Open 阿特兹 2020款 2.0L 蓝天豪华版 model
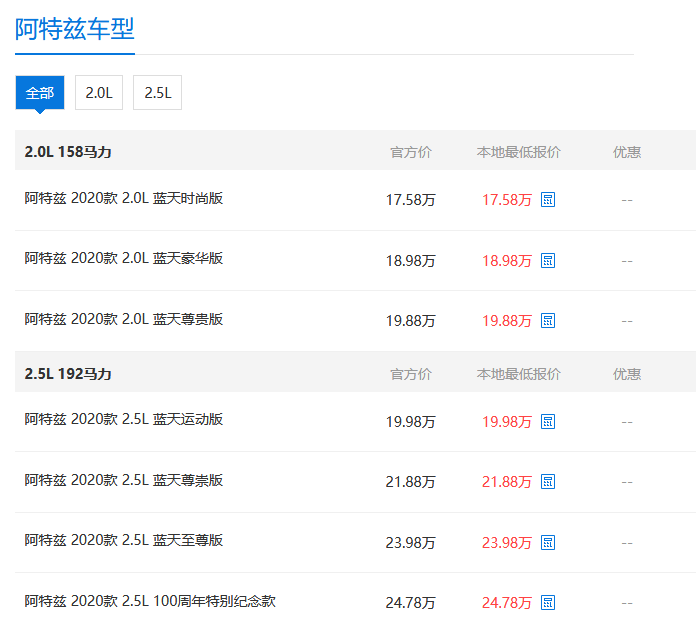Screen dimensions: 696x630 (x=124, y=258)
